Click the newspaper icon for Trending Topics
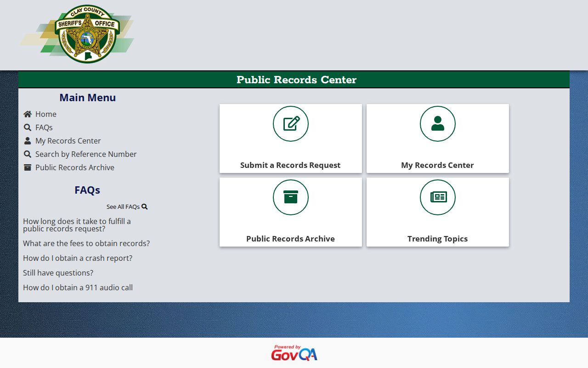The width and height of the screenshot is (588, 368). tap(438, 197)
